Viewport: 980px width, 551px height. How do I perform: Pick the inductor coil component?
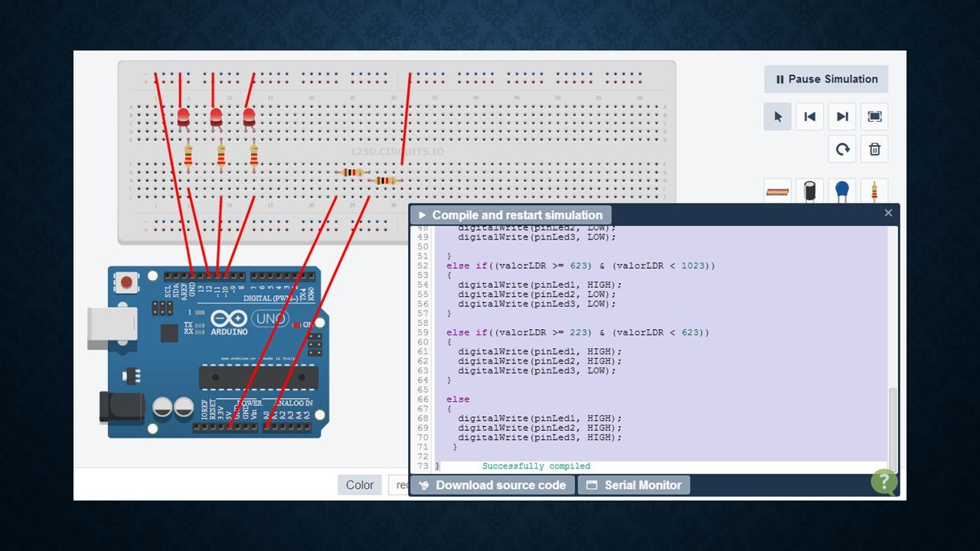pos(777,191)
